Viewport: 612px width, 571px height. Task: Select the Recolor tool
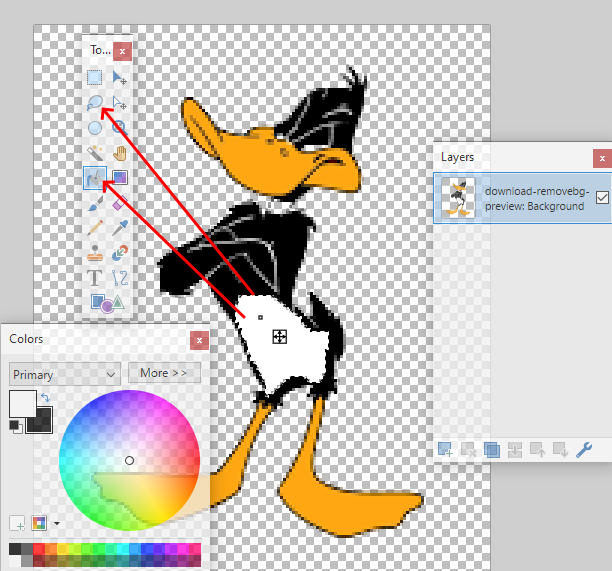pyautogui.click(x=119, y=253)
